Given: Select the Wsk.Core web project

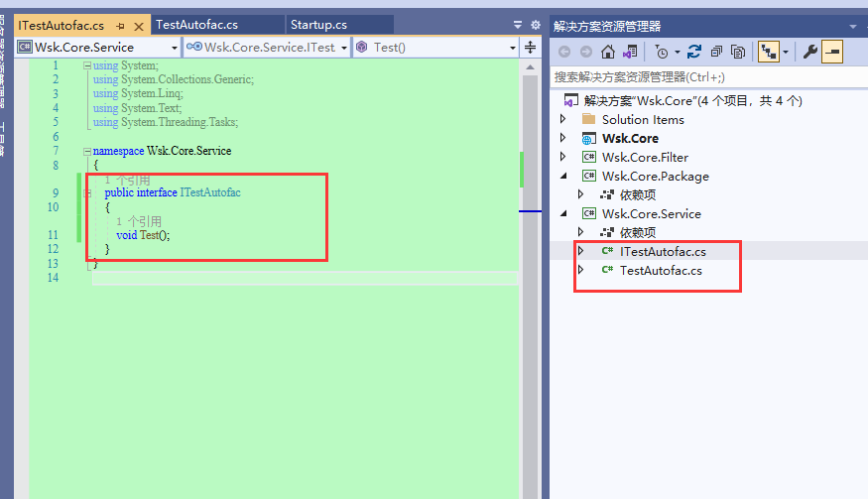Looking at the screenshot, I should [630, 139].
